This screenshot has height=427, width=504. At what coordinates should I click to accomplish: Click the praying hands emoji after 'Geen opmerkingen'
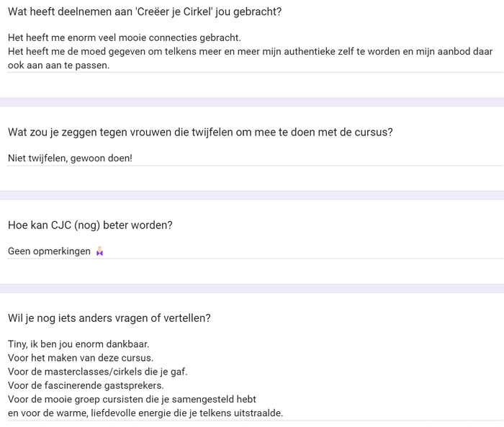99,251
